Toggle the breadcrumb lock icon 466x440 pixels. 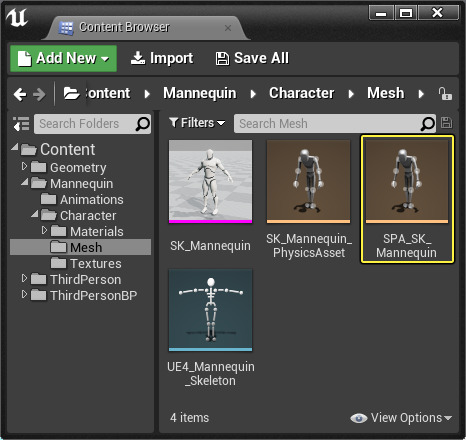coord(445,94)
